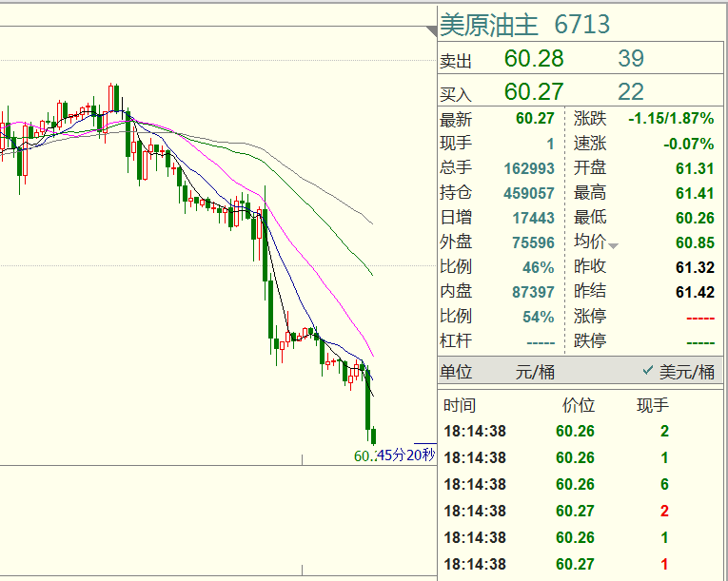
Task: Click the 杠杆 label
Action: (x=456, y=340)
